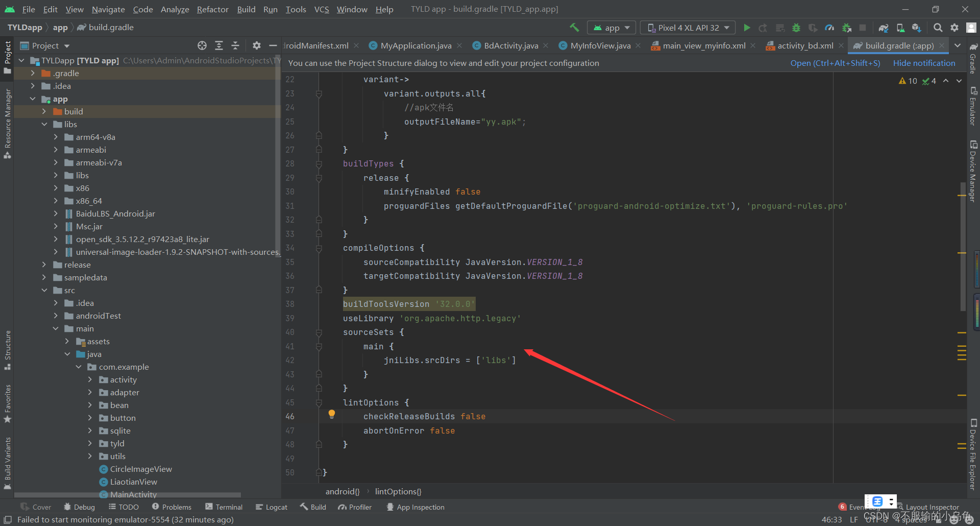The width and height of the screenshot is (980, 526).
Task: Open Project panel options gear
Action: (x=256, y=45)
